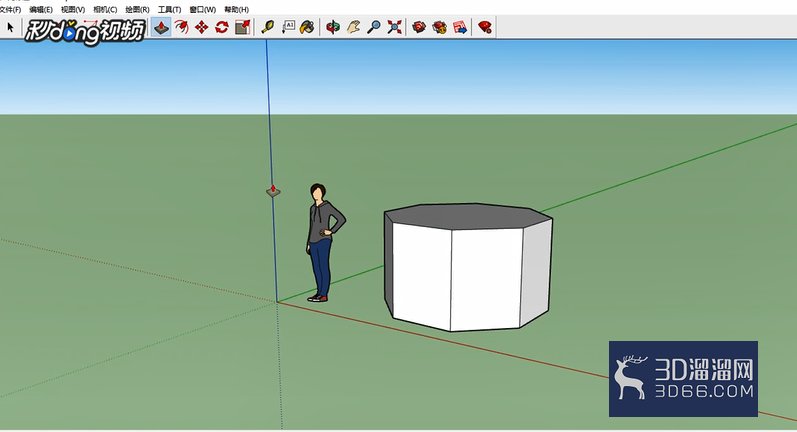The height and width of the screenshot is (432, 797).
Task: Open the 视图(V) menu
Action: tap(73, 10)
